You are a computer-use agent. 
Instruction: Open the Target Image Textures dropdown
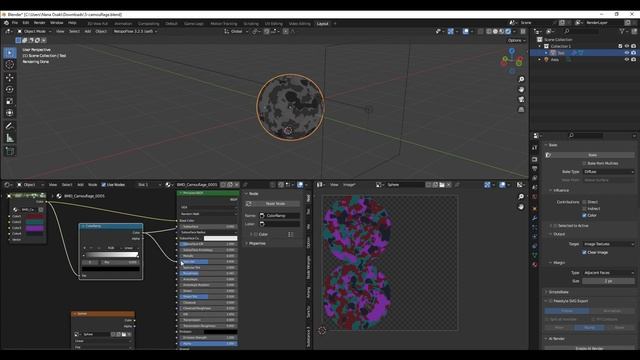(x=608, y=244)
